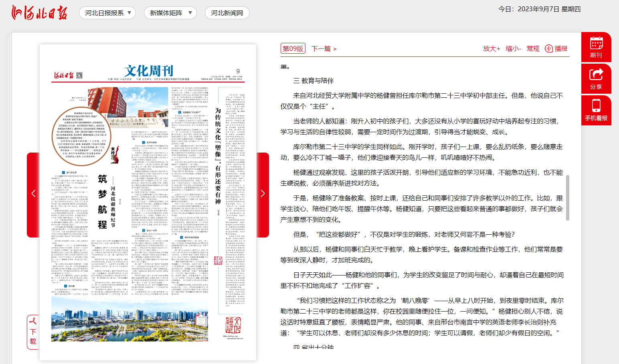Open the 为传统文化塑像 vertical headline article

click(x=218, y=156)
